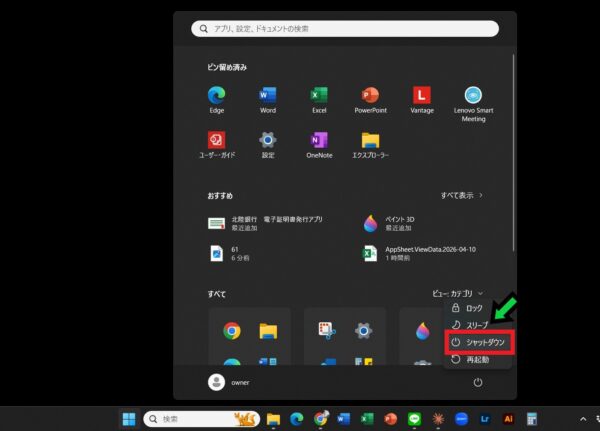Click the Start menu vertical scrollbar

point(513,153)
